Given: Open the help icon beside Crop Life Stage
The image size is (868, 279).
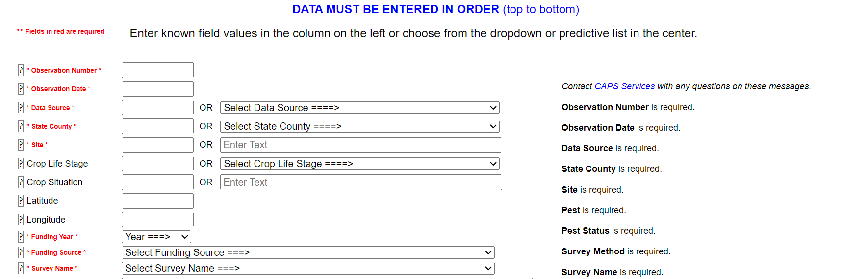Looking at the screenshot, I should (x=21, y=164).
